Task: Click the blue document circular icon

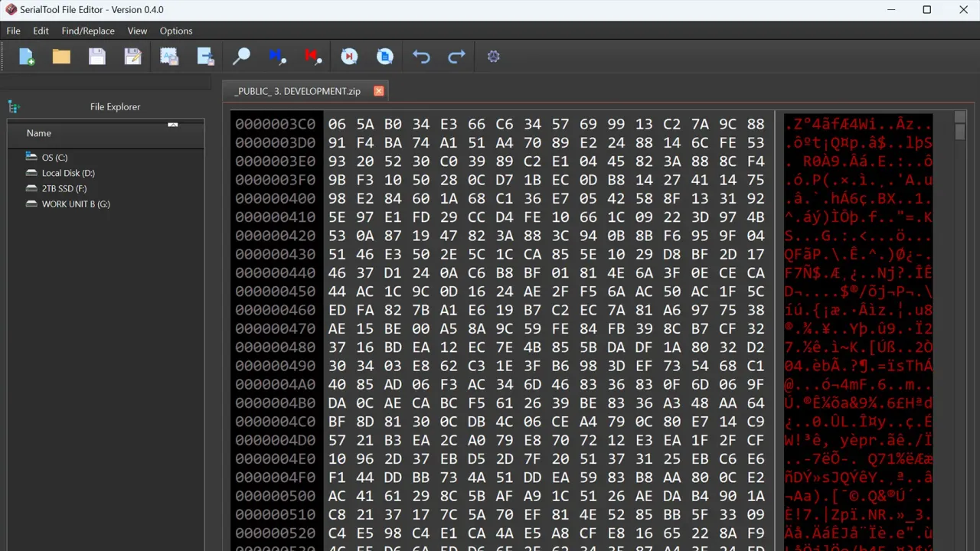Action: click(x=385, y=57)
